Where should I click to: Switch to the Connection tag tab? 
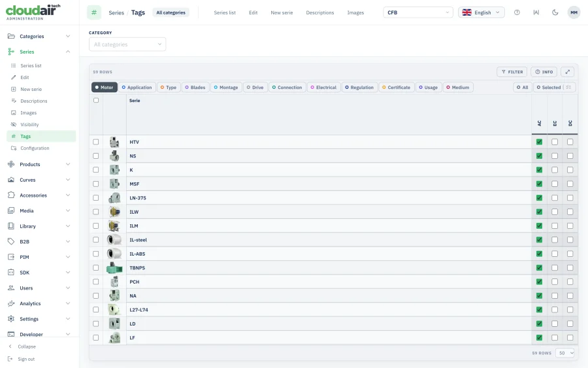(x=287, y=88)
